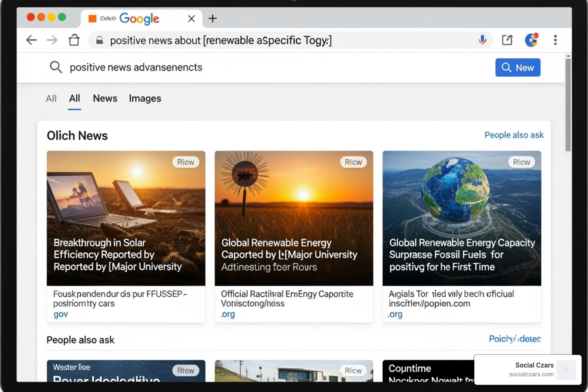Click the back navigation arrow

point(31,40)
